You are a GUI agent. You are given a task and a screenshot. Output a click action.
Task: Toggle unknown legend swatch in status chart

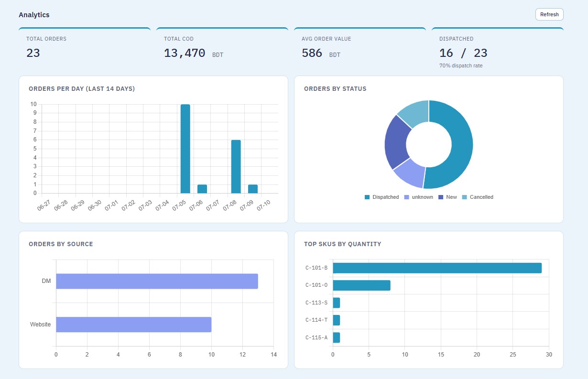tap(407, 197)
